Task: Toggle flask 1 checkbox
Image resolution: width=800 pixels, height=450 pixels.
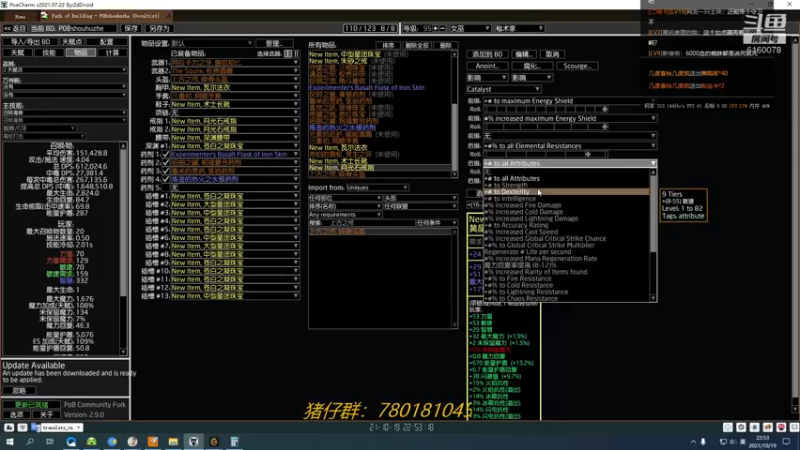Action: 165,154
